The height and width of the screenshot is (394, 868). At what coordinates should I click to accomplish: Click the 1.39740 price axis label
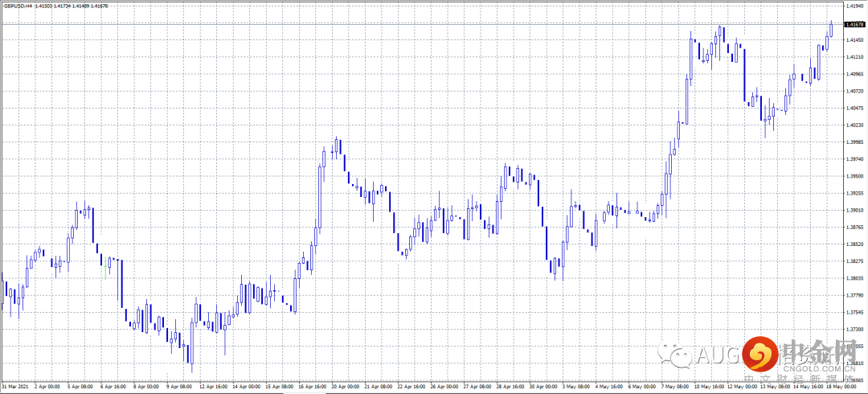(x=855, y=159)
